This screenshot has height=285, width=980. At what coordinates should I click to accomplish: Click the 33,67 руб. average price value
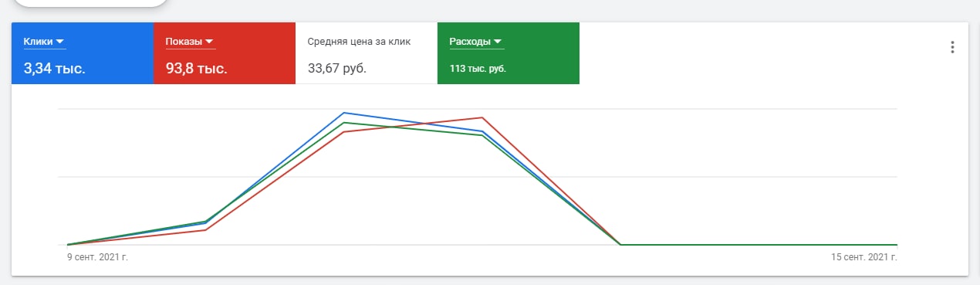click(337, 69)
